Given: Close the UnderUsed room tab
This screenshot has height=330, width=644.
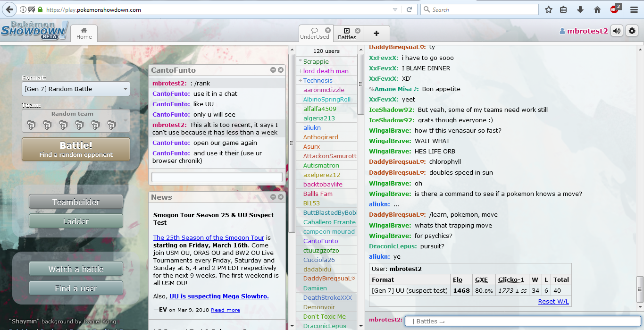Looking at the screenshot, I should click(328, 31).
